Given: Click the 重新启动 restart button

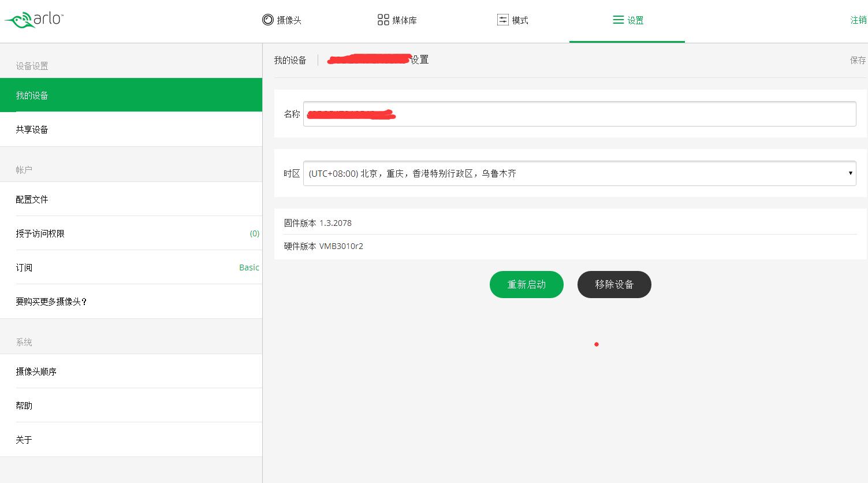Looking at the screenshot, I should pyautogui.click(x=526, y=284).
